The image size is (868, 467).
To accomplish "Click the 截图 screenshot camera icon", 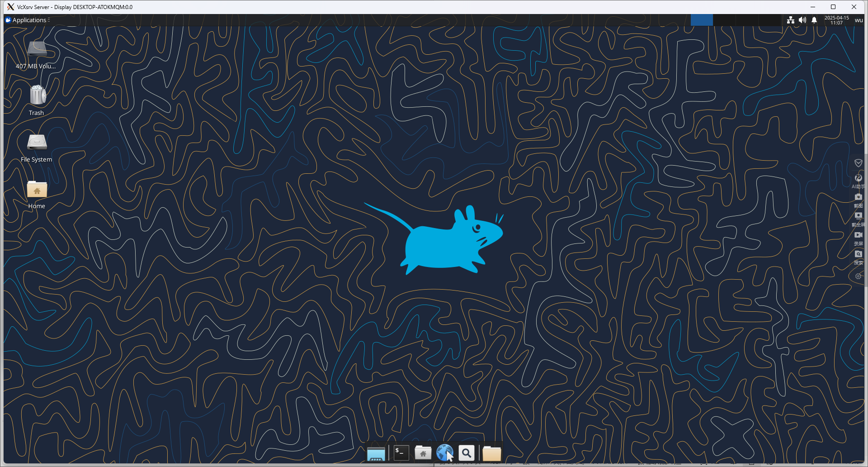I will point(858,200).
